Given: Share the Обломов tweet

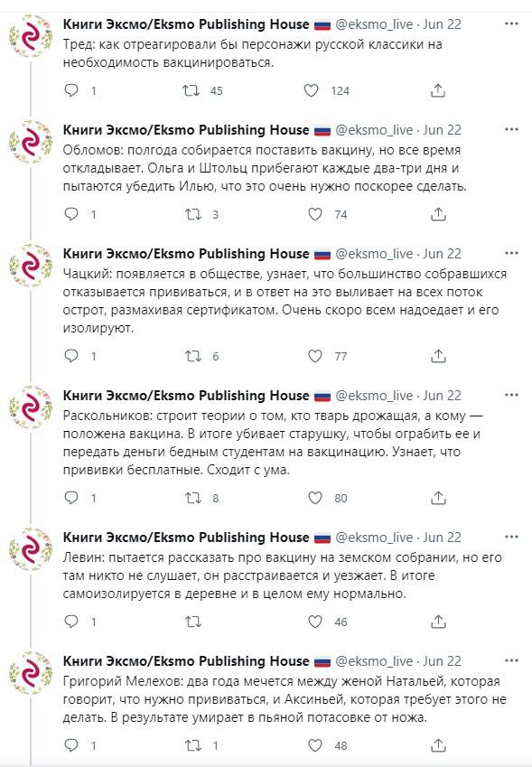Looking at the screenshot, I should [x=438, y=214].
